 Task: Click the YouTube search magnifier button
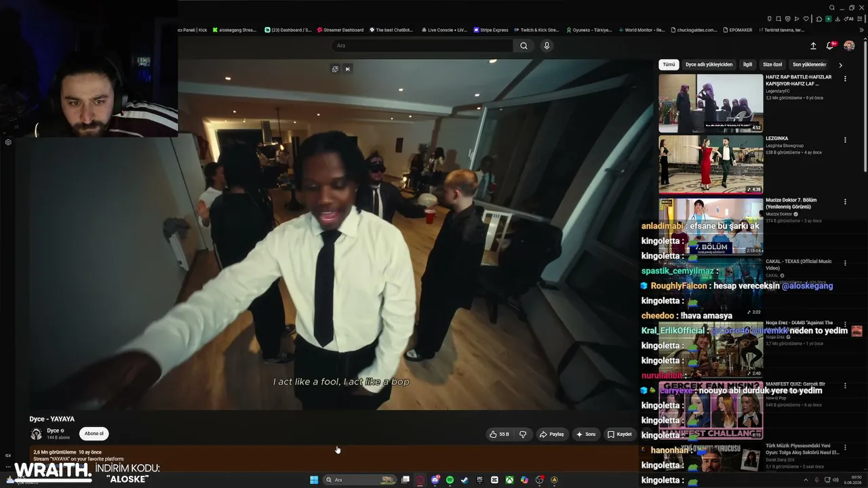524,45
